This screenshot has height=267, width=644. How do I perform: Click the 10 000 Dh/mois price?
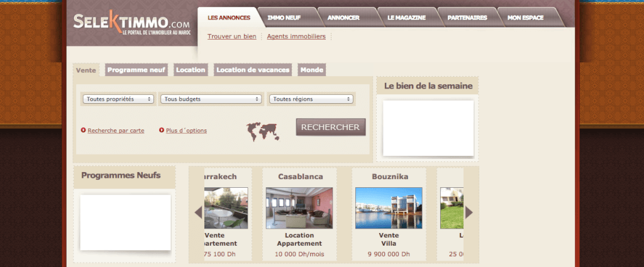click(299, 254)
